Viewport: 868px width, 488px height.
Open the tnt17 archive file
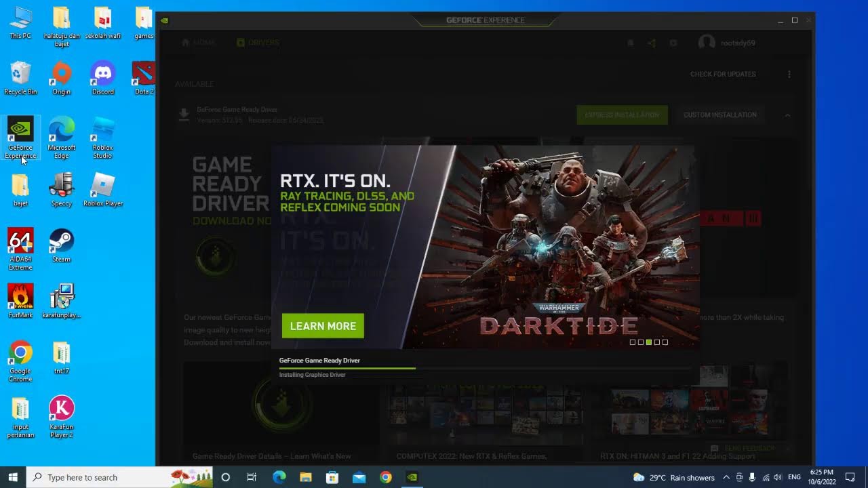tap(62, 357)
